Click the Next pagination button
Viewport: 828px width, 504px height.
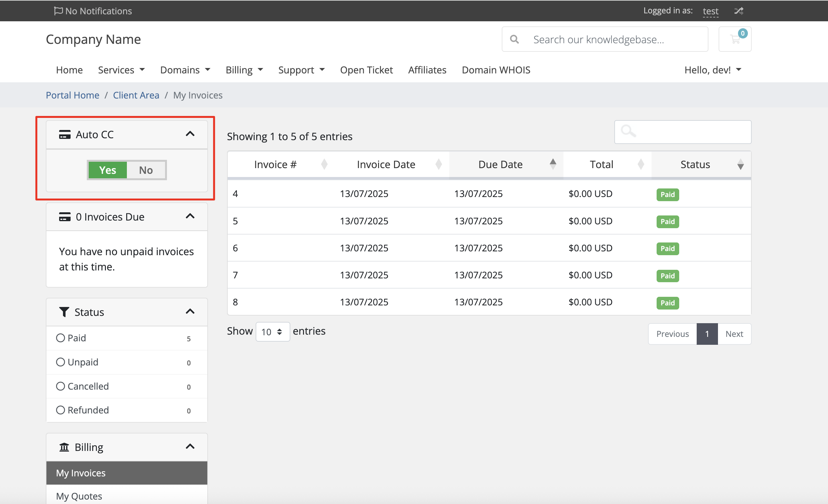tap(734, 334)
